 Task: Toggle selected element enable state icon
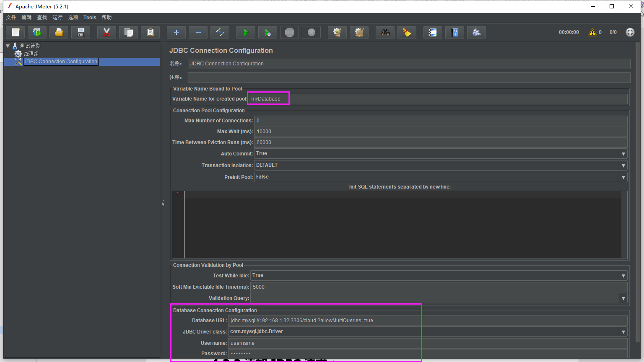[220, 32]
